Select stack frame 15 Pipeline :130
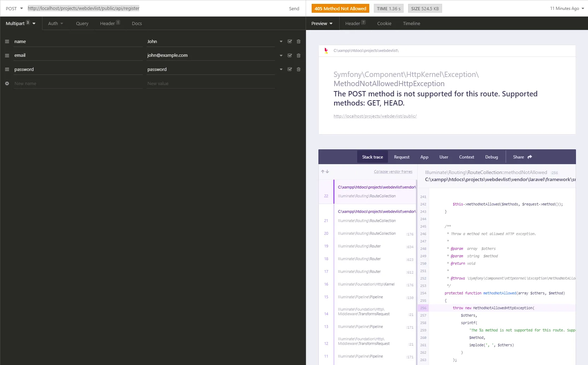Image resolution: width=588 pixels, height=365 pixels. point(367,297)
